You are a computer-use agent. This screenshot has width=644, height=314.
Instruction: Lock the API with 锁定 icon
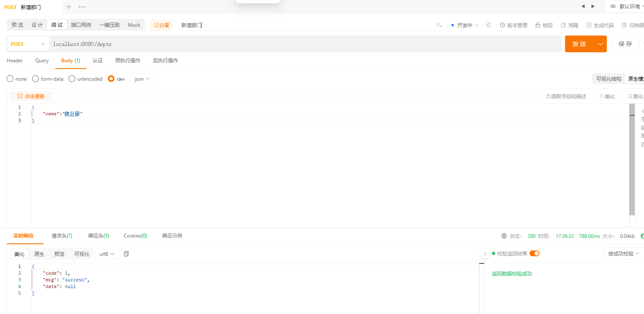(544, 25)
